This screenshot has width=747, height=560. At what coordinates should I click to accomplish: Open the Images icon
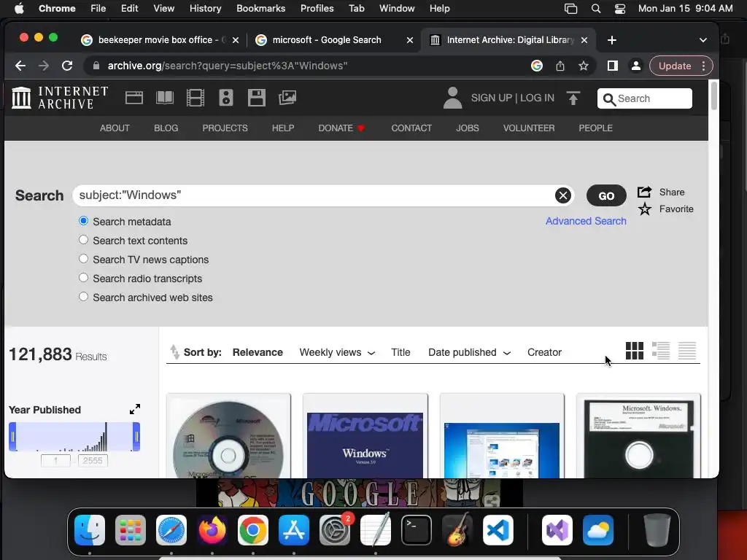287,98
